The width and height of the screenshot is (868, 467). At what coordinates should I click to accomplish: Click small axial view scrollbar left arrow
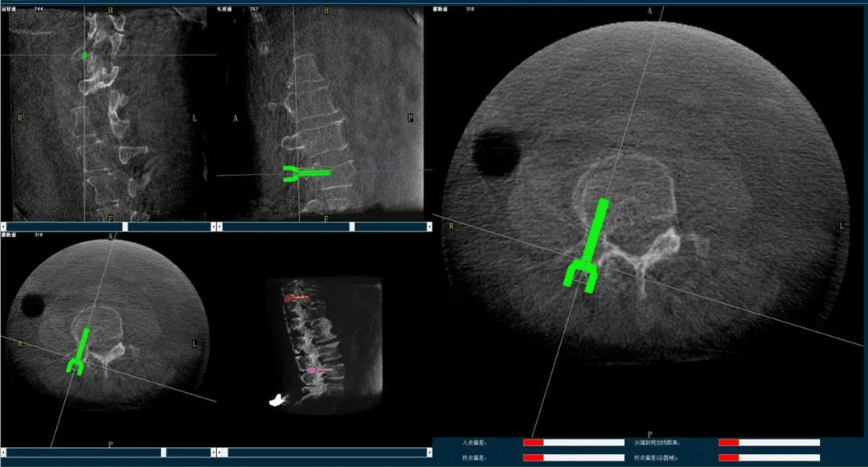pos(3,453)
